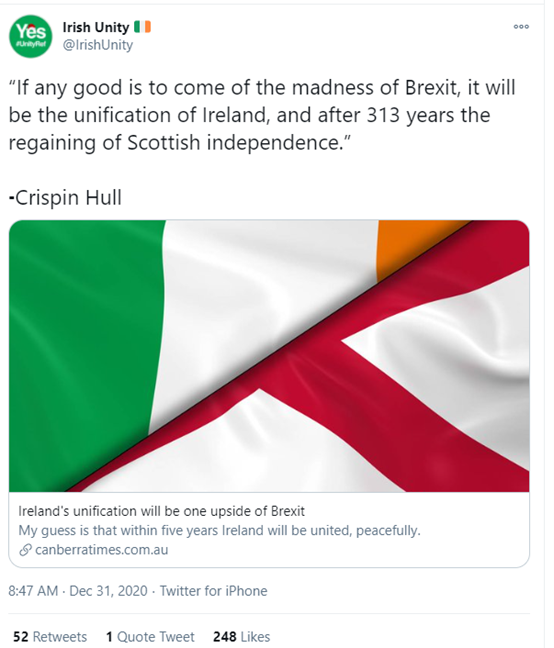Click the Dec 31, 2020 date
The height and width of the screenshot is (648, 554).
click(x=108, y=591)
